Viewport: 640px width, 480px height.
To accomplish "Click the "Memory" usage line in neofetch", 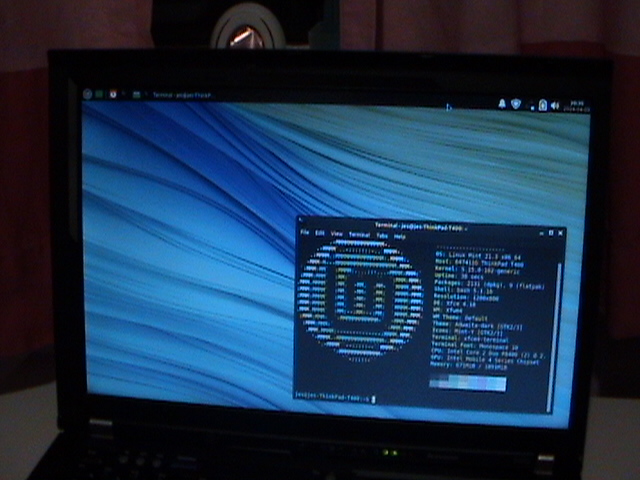I will click(469, 366).
